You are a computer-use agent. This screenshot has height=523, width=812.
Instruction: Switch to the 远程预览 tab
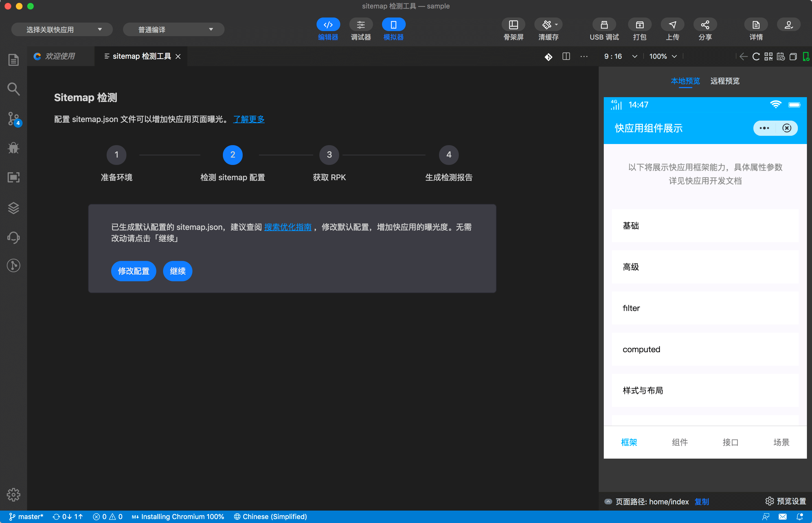click(x=725, y=81)
